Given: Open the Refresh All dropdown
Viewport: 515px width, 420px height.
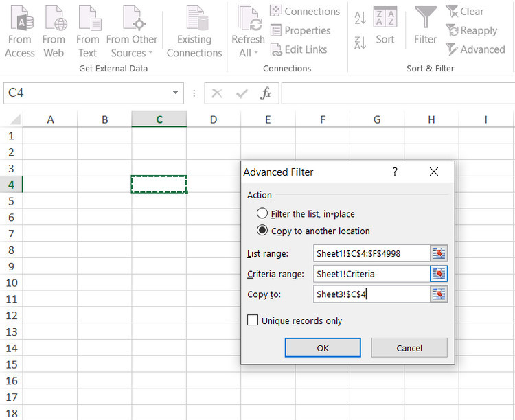Looking at the screenshot, I should tap(248, 32).
